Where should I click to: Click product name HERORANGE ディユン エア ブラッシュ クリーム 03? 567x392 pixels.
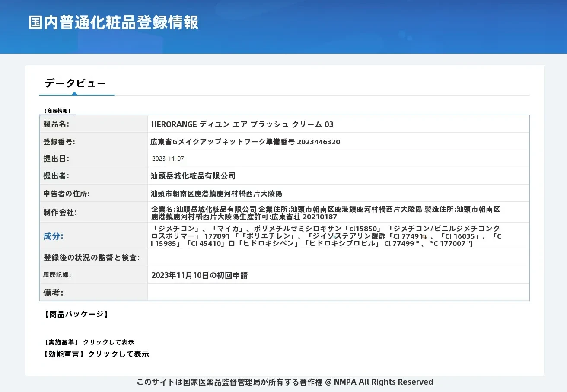click(242, 124)
